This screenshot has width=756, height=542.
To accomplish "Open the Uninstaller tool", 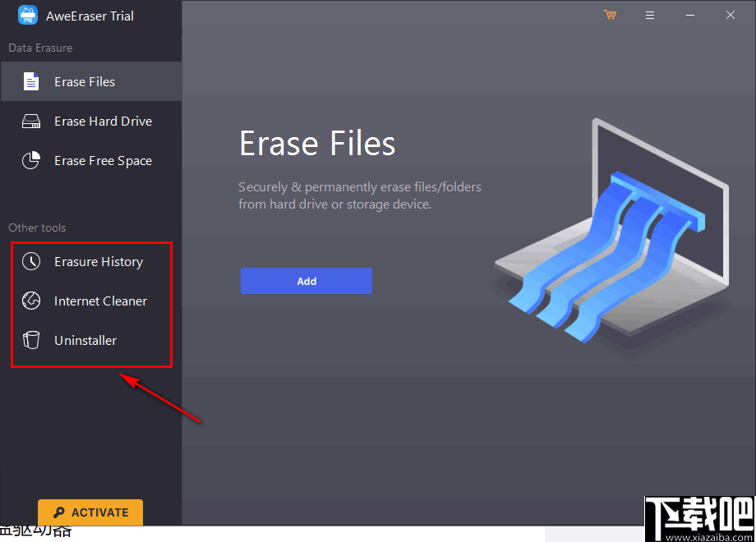I will point(91,340).
